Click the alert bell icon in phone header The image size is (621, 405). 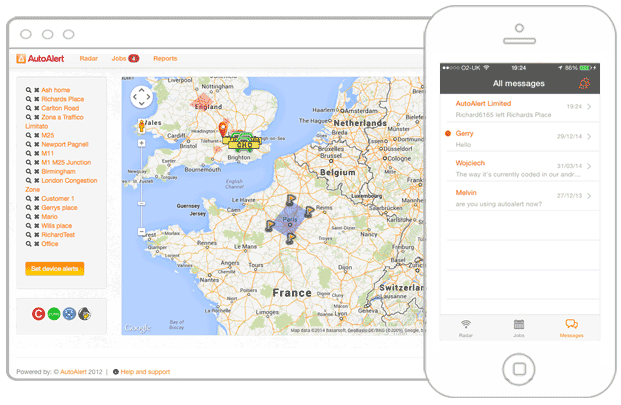[585, 83]
